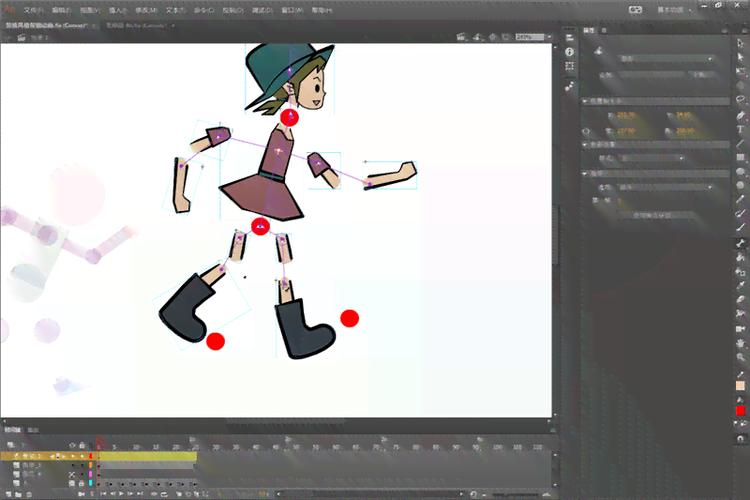Open the View (V) menu
750x500 pixels.
(x=90, y=10)
